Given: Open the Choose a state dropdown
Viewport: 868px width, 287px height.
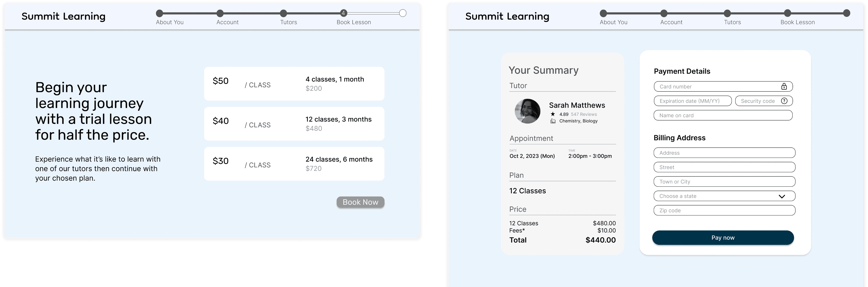Looking at the screenshot, I should (x=725, y=196).
